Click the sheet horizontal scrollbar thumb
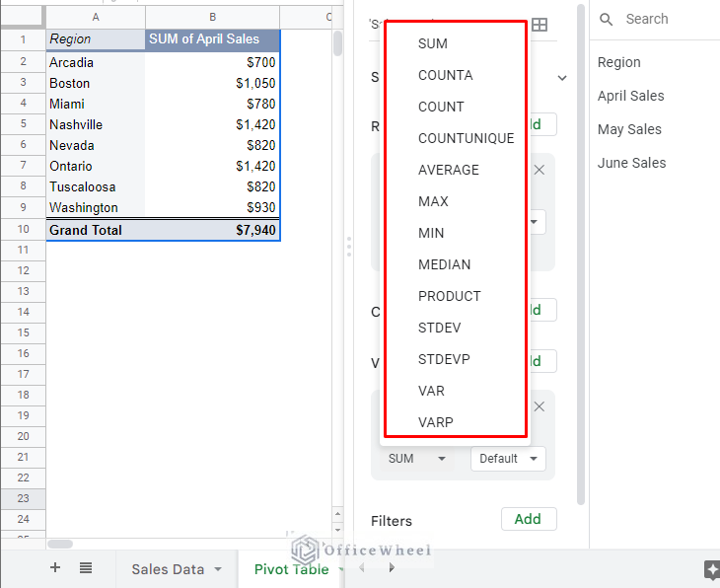The image size is (720, 588). [60, 544]
